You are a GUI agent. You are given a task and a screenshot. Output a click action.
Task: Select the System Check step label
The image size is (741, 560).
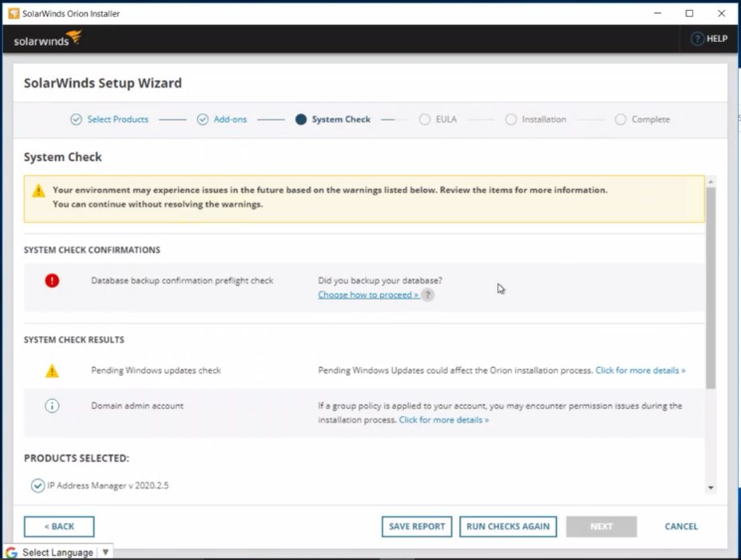click(341, 119)
